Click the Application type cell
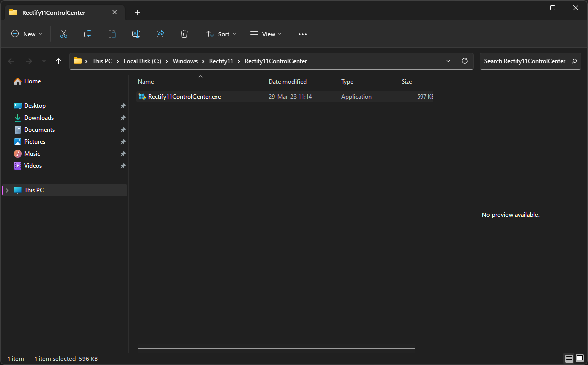The image size is (588, 365). click(356, 97)
